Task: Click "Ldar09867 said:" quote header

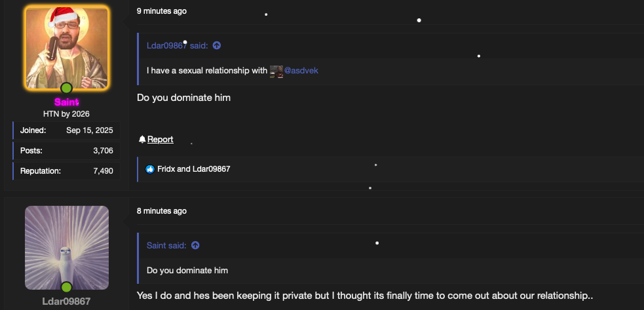Action: point(178,46)
